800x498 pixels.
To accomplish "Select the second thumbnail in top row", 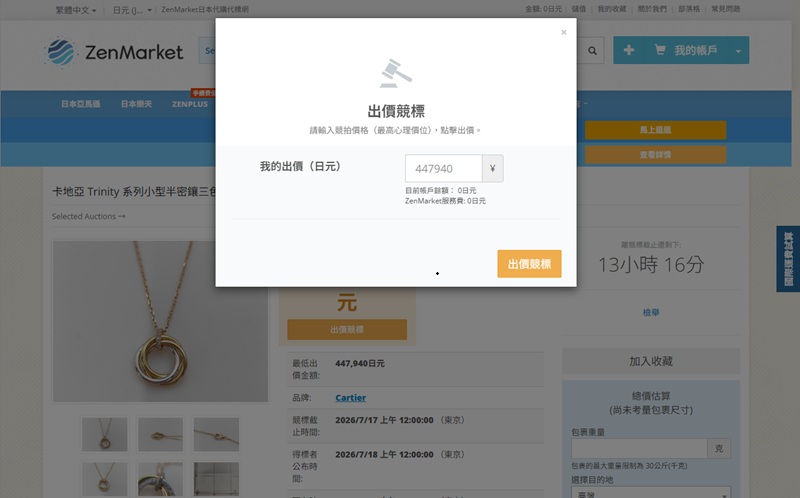I will (x=160, y=434).
